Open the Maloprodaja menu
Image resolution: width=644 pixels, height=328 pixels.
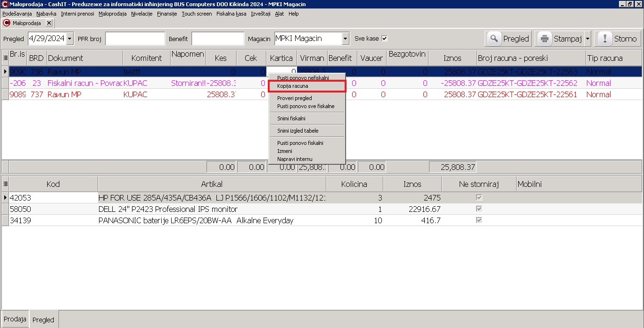pos(113,14)
